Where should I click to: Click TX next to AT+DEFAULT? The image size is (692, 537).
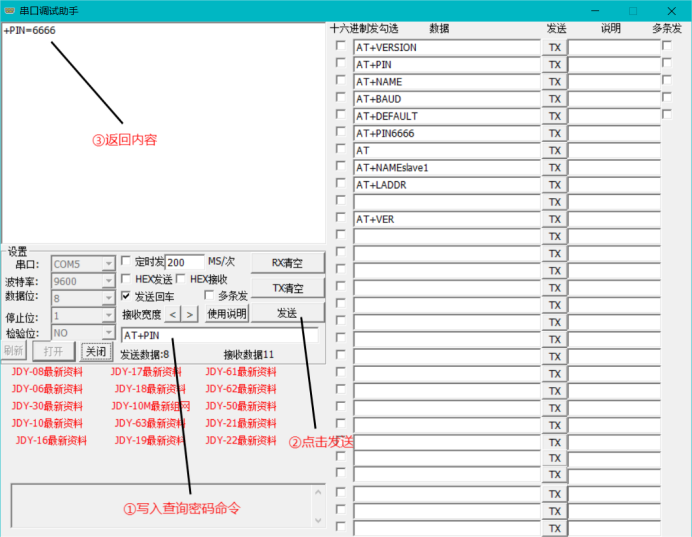pyautogui.click(x=554, y=116)
